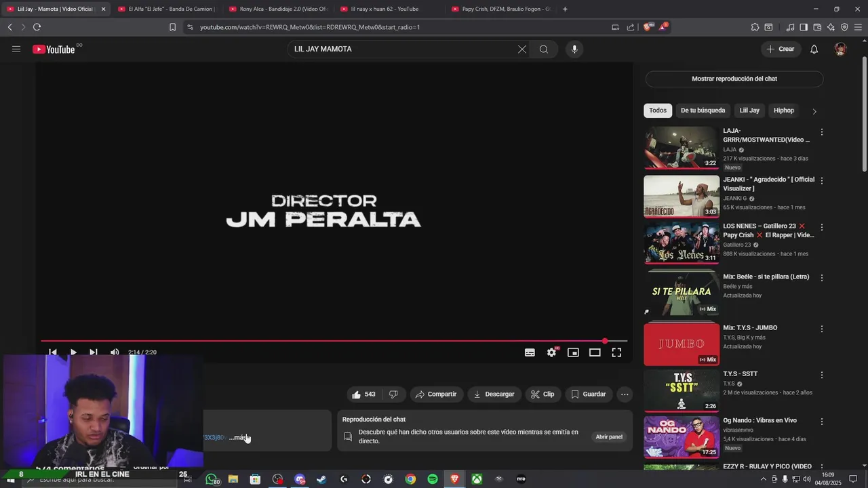Open the notifications bell
This screenshot has width=868, height=488.
click(814, 49)
